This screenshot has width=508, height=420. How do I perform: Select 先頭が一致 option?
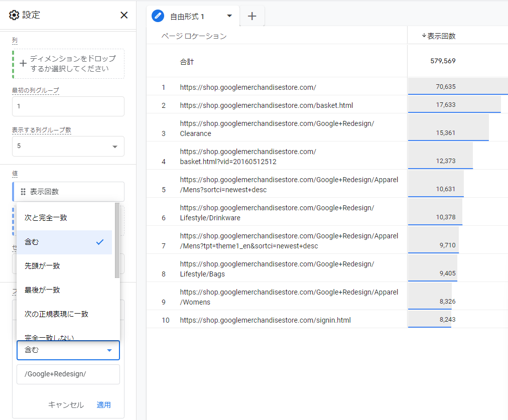pos(64,266)
